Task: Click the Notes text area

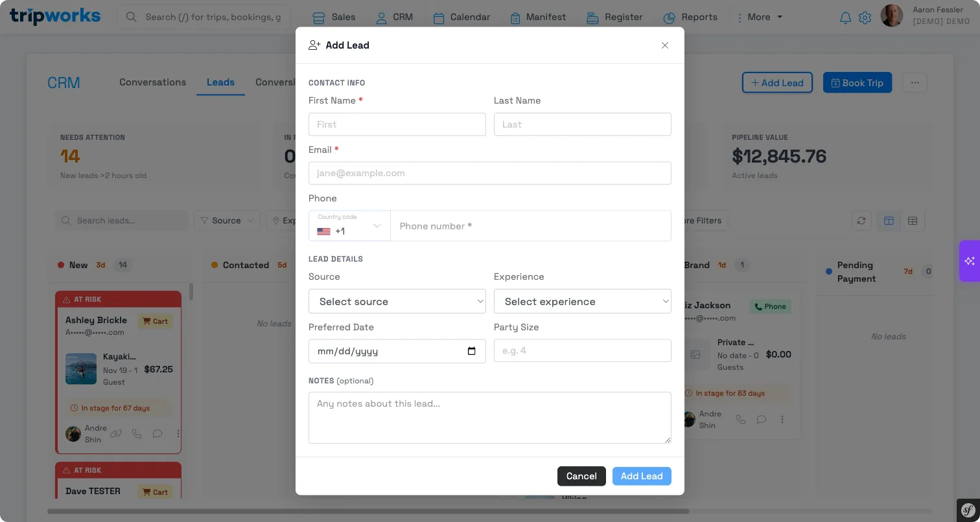Action: click(x=489, y=418)
